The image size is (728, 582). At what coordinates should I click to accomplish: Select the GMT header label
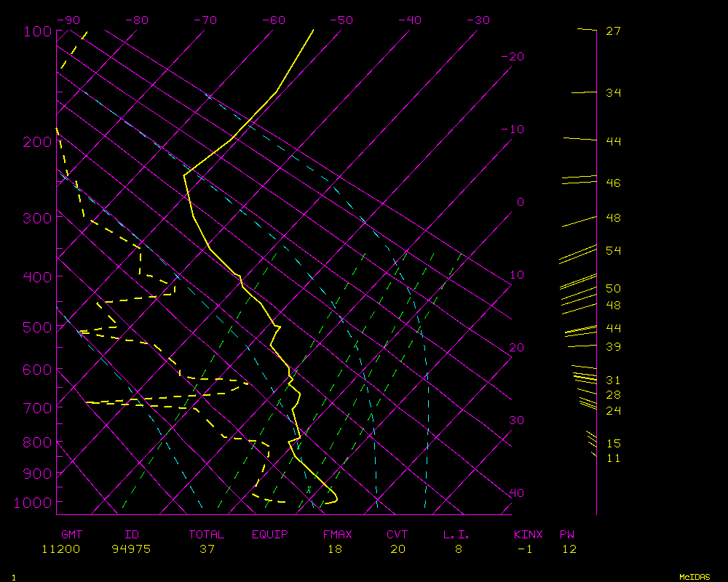tap(73, 535)
